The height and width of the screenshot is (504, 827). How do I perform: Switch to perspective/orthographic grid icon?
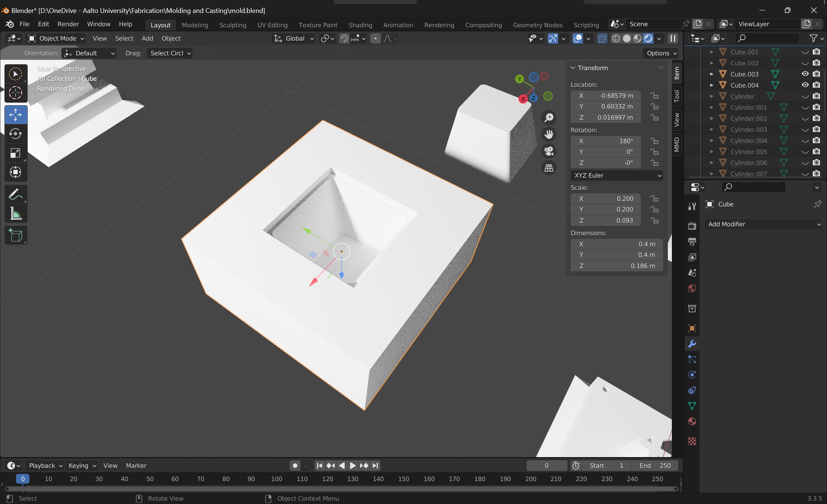(549, 168)
